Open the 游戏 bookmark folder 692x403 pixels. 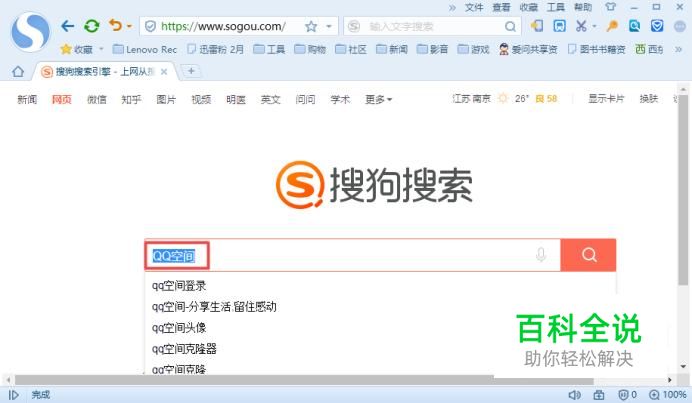pos(473,49)
